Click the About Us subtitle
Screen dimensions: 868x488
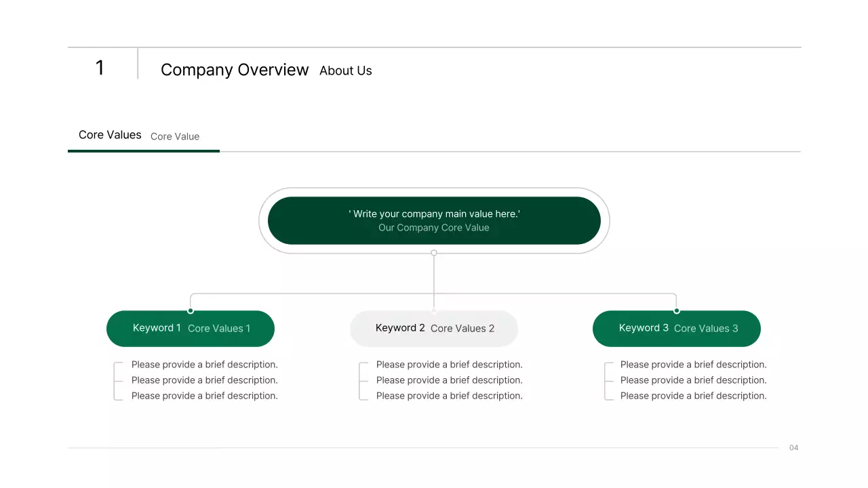[x=345, y=70]
